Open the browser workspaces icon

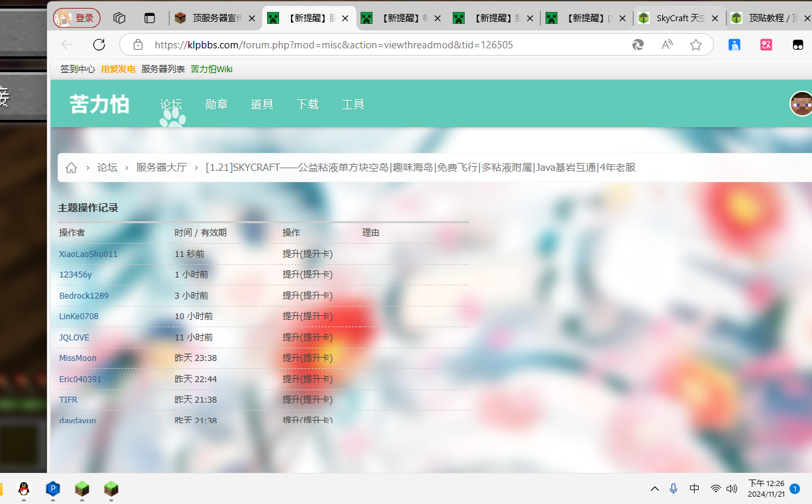point(119,18)
